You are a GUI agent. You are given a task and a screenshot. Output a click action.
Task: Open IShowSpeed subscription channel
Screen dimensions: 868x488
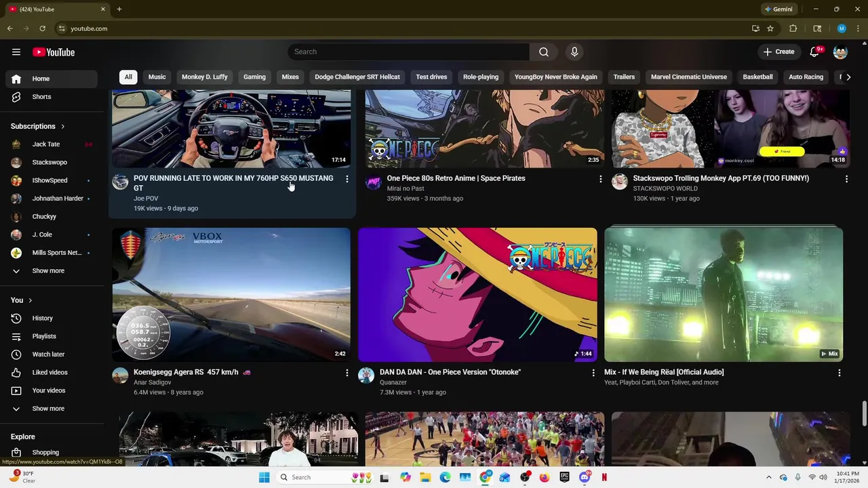[52, 180]
